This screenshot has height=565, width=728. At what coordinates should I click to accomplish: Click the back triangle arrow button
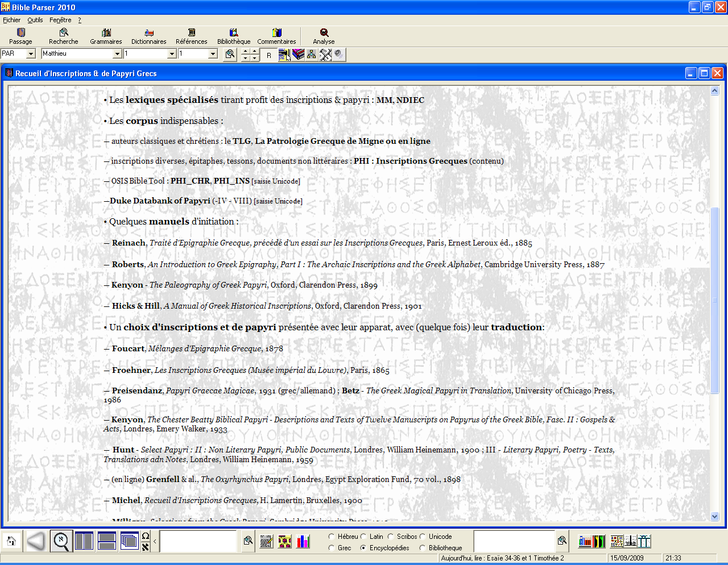[x=36, y=541]
